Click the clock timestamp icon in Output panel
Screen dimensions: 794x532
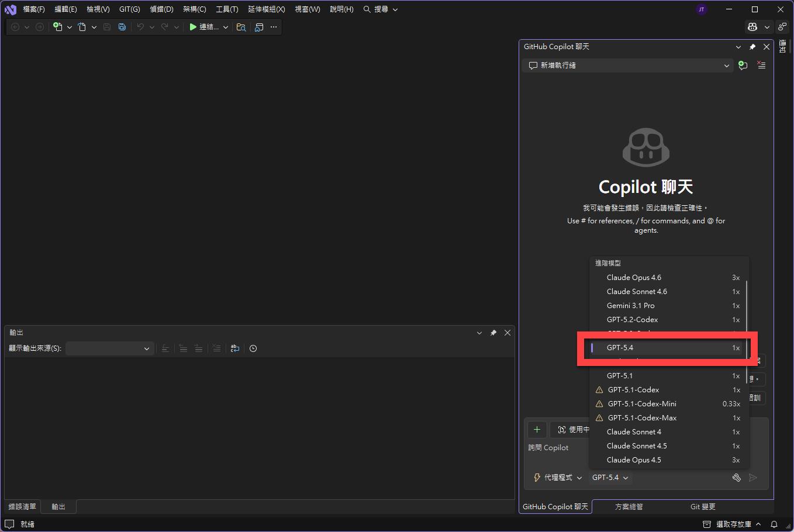coord(253,348)
